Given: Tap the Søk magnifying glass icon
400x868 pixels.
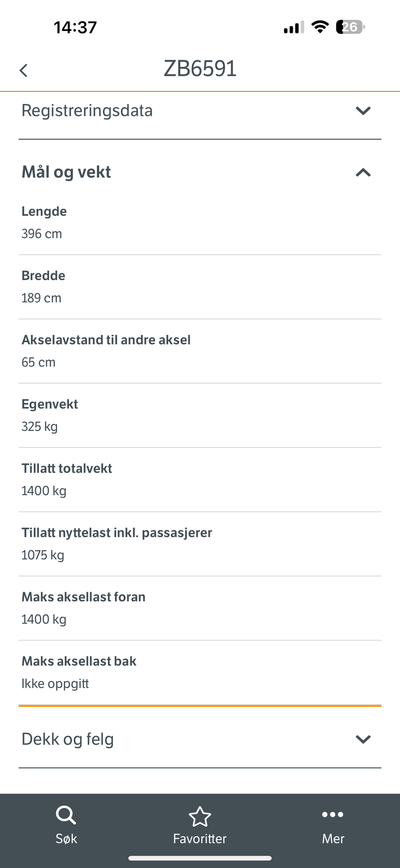Looking at the screenshot, I should coord(66,815).
